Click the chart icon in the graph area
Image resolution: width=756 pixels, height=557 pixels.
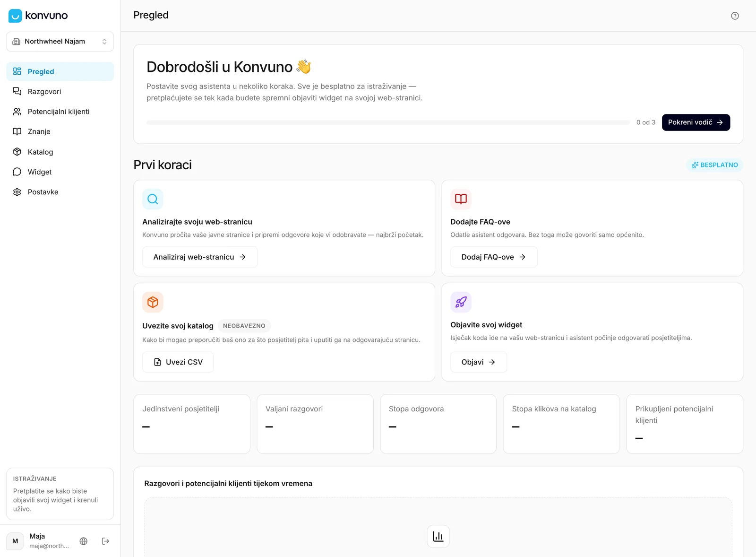[x=438, y=536]
